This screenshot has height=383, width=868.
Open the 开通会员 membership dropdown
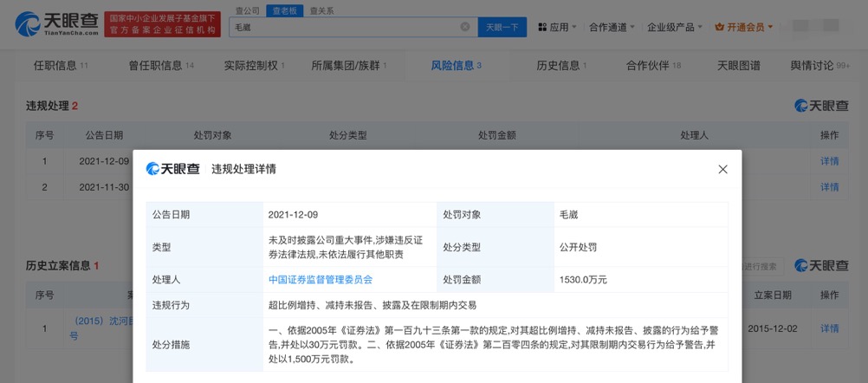[x=744, y=27]
